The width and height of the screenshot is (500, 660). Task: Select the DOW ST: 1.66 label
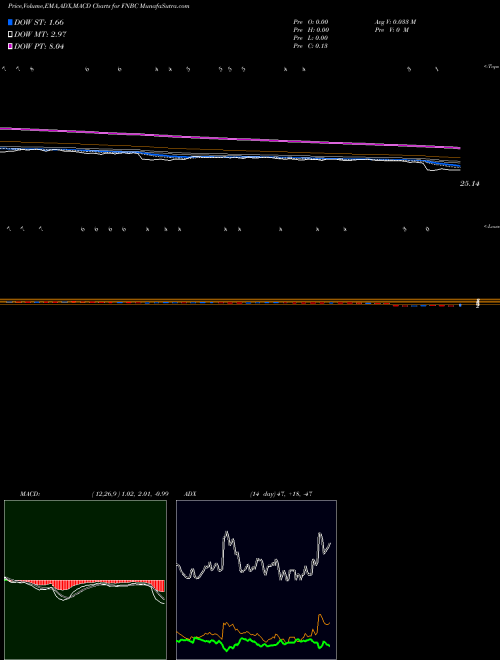pos(39,22)
